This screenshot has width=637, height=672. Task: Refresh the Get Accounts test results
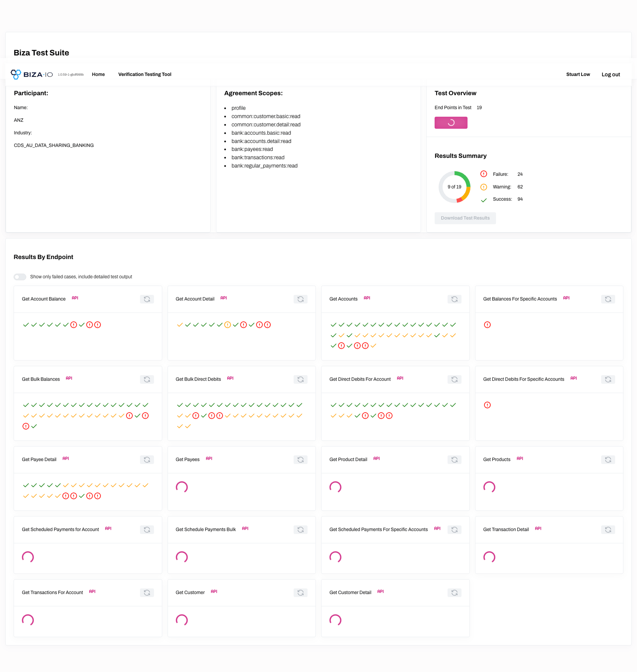click(x=454, y=299)
